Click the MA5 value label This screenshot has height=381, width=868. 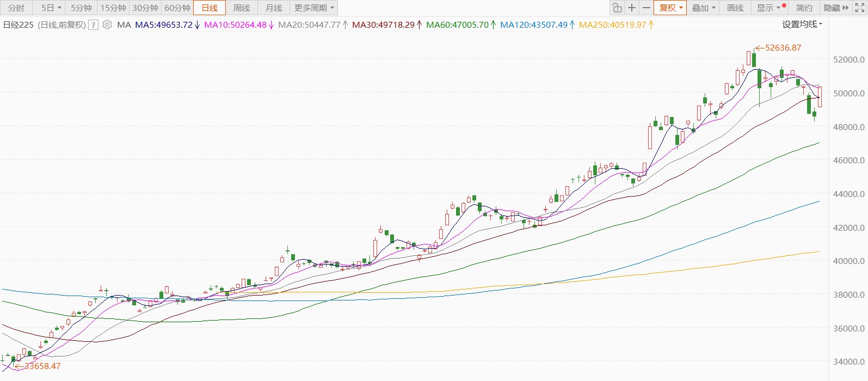pyautogui.click(x=164, y=24)
